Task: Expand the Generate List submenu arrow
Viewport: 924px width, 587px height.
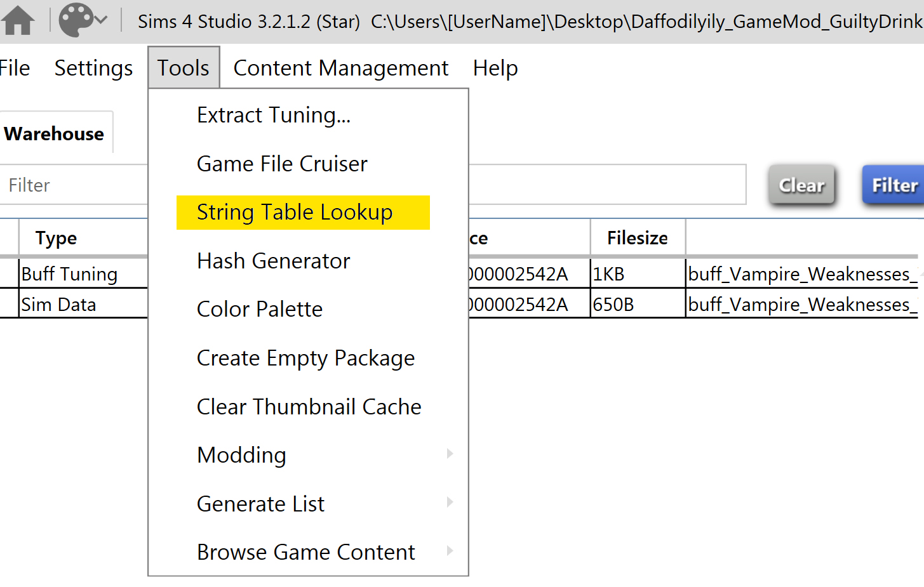Action: click(x=450, y=502)
